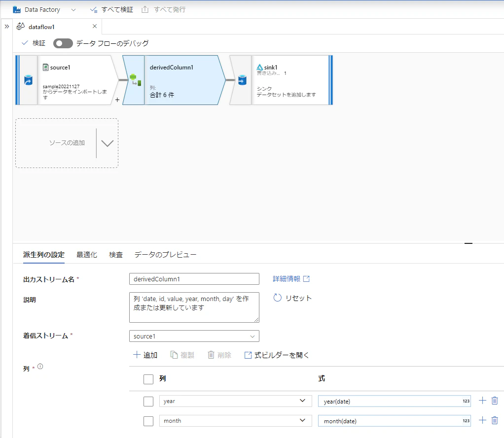Open the Data Factory dropdown chevron
The width and height of the screenshot is (504, 438).
pyautogui.click(x=73, y=10)
